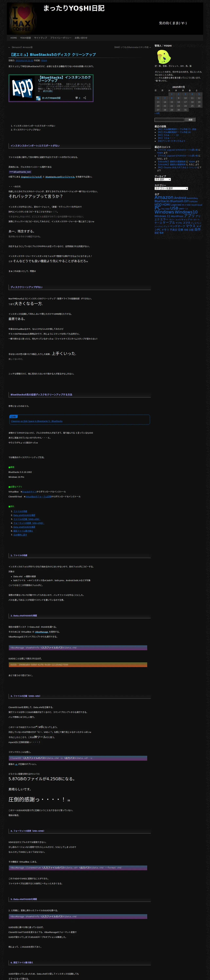Viewport: 210px width, 980px height.
Task: Click the VBoxManage link in section 2
Action: (42, 632)
